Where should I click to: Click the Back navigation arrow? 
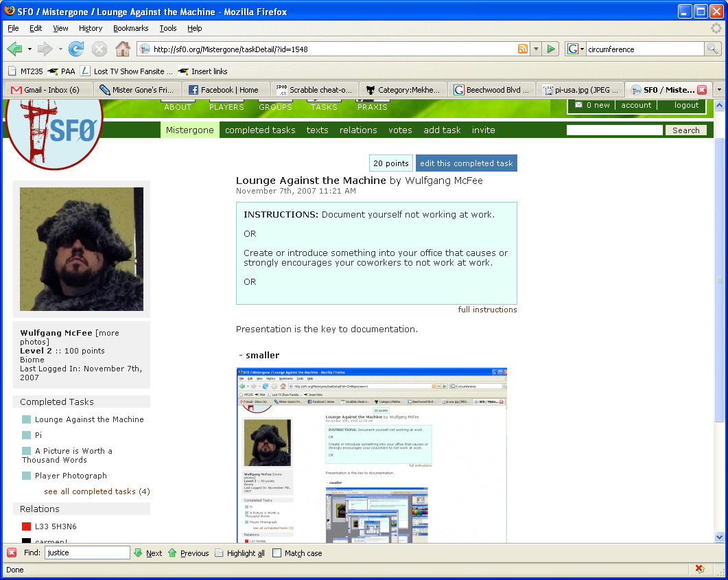point(15,49)
